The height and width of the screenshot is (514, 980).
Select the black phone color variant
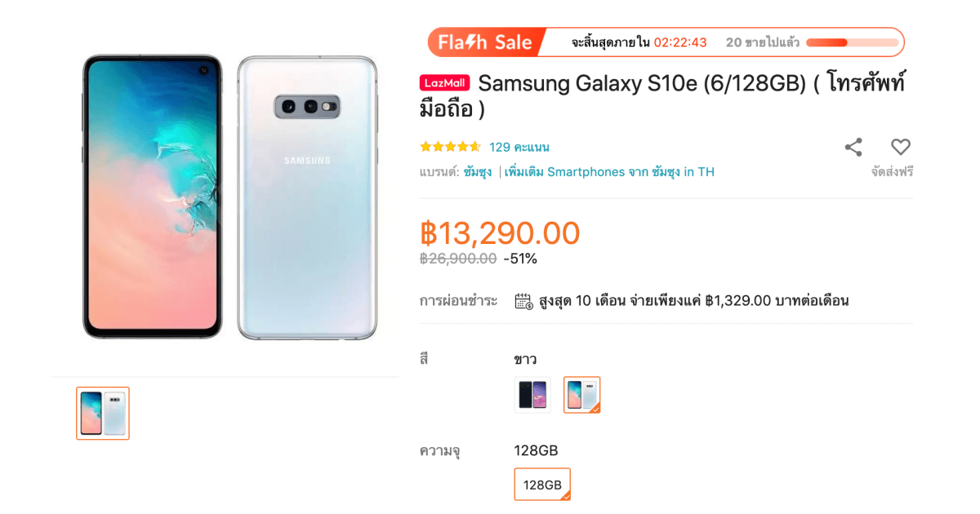pos(532,394)
